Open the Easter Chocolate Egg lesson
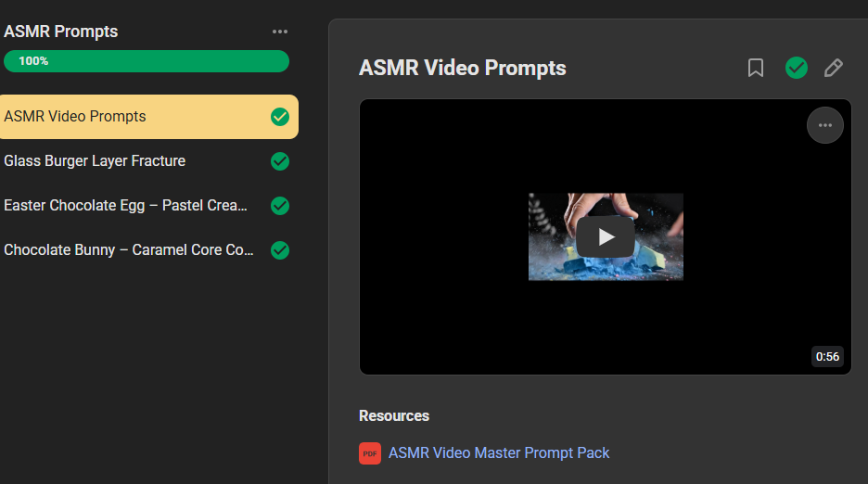The image size is (868, 484). coord(126,206)
